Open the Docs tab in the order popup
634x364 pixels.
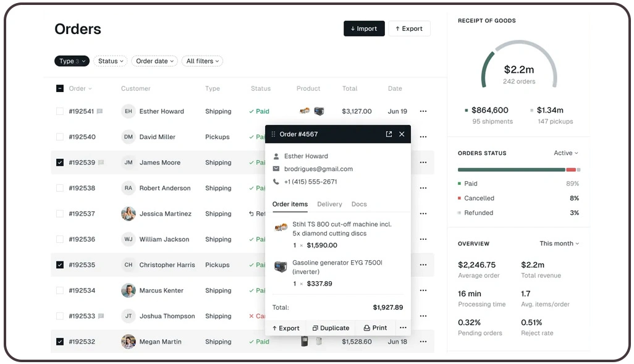click(359, 204)
